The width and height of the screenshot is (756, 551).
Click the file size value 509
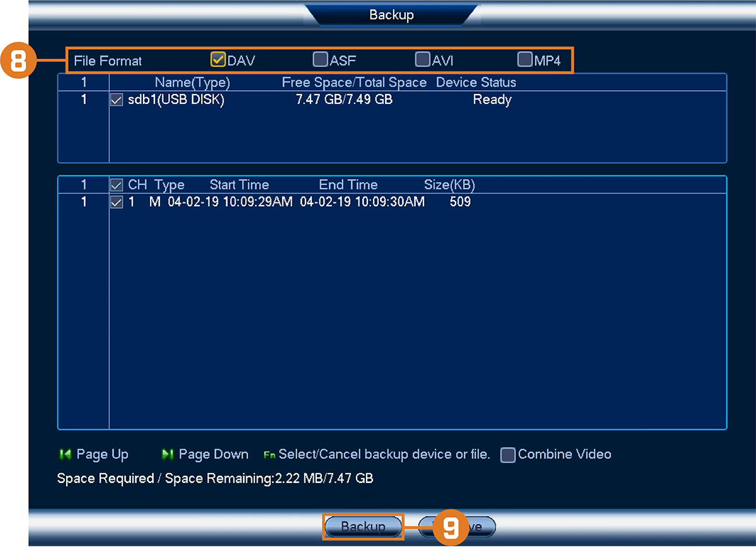point(461,202)
